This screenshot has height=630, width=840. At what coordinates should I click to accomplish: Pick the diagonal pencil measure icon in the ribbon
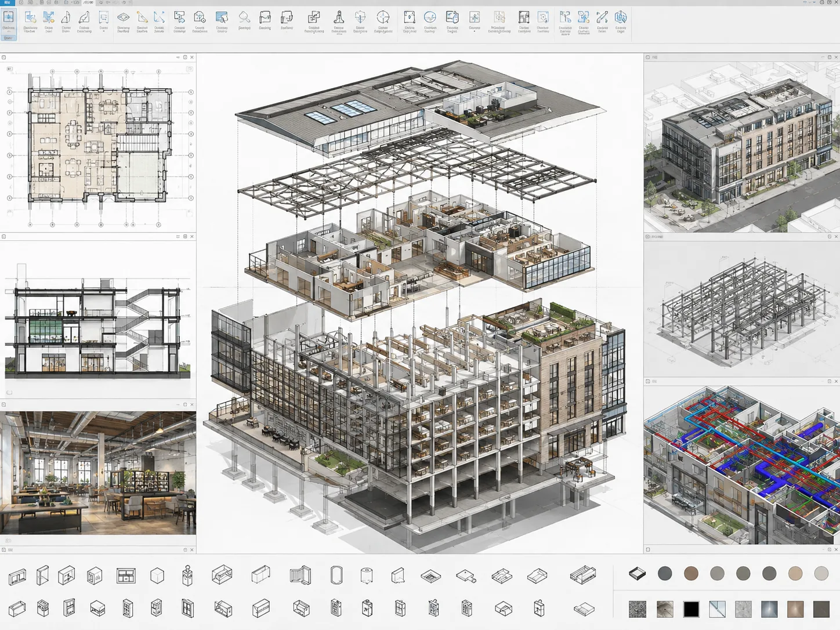[x=602, y=17]
